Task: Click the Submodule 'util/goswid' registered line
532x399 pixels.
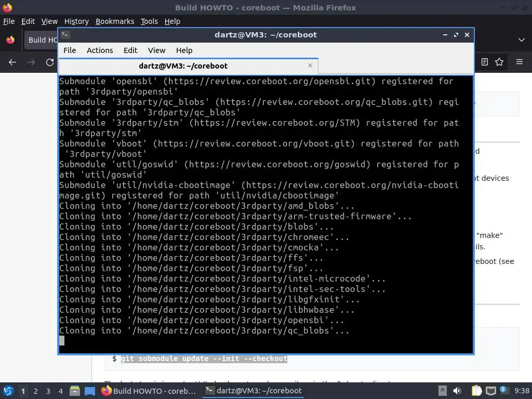Action: point(259,169)
